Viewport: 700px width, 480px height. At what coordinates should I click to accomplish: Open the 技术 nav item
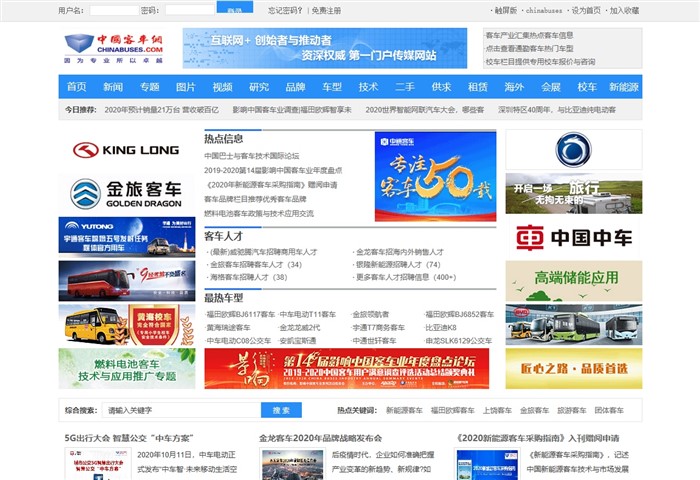coord(368,87)
